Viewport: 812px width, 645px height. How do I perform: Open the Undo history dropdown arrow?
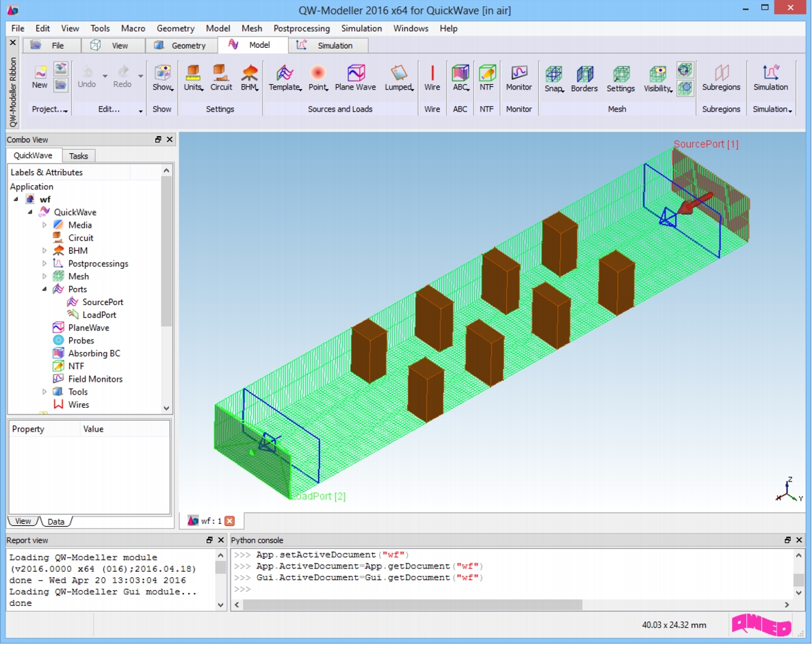click(105, 76)
